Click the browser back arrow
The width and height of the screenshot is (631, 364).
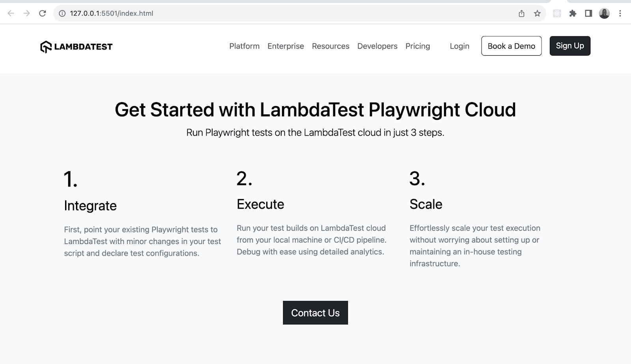click(11, 13)
